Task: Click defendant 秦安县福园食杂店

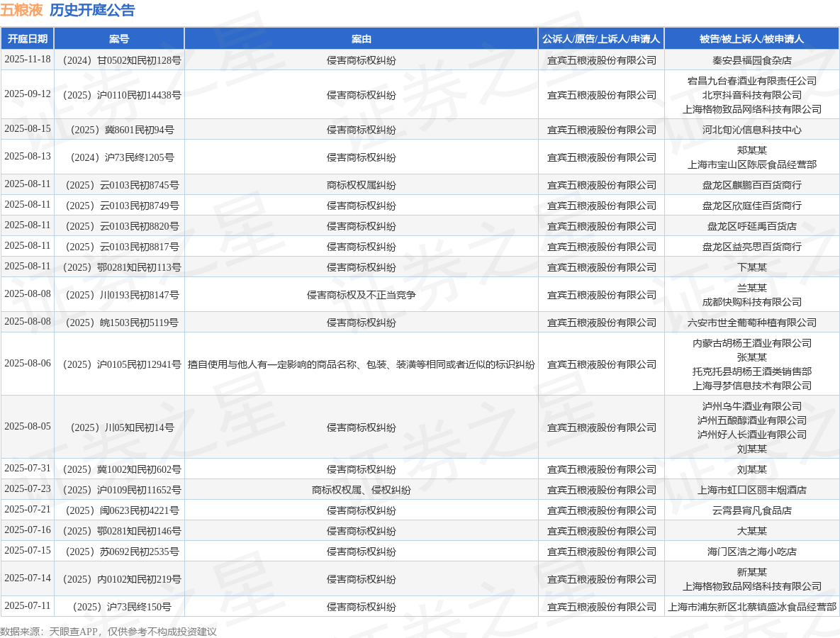Action: click(751, 60)
